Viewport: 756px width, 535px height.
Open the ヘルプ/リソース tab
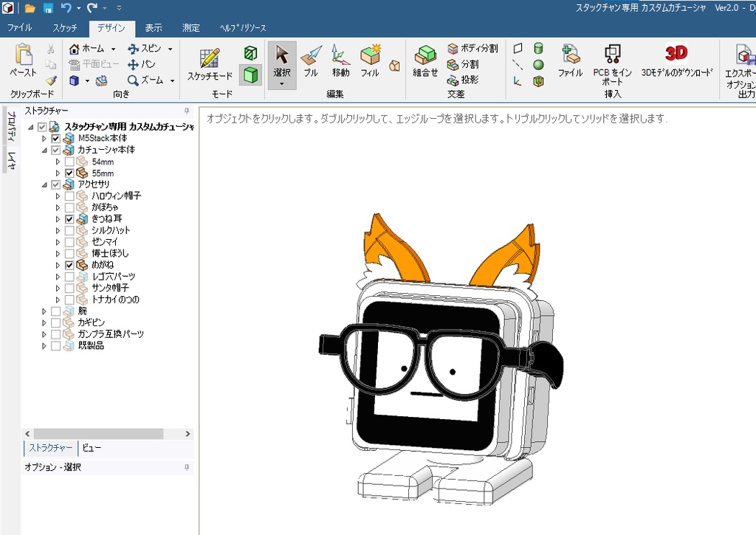point(242,28)
